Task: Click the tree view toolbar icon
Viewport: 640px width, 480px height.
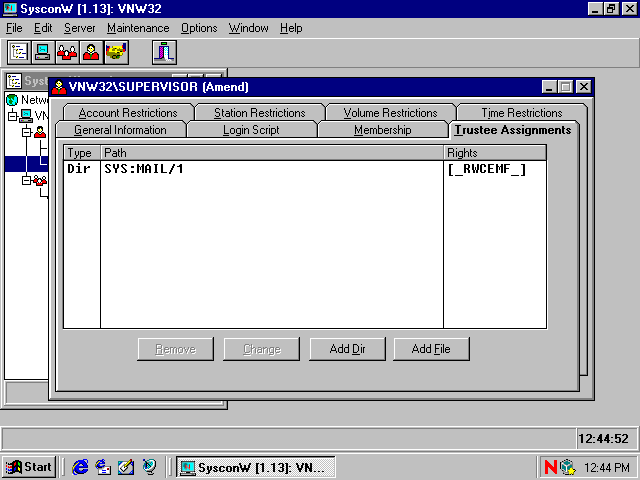Action: (x=19, y=52)
